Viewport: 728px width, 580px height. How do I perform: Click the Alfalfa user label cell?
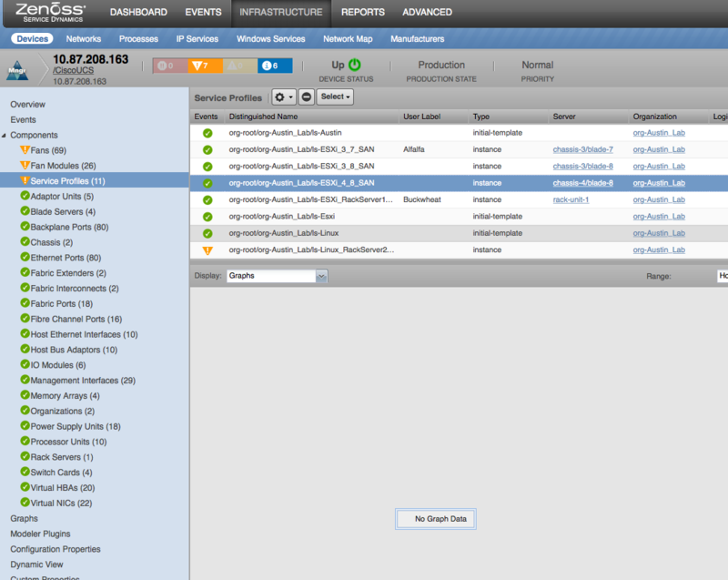[414, 149]
